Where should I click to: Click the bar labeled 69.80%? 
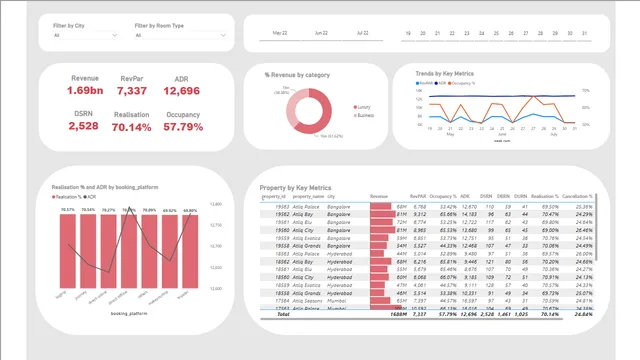tap(190, 251)
